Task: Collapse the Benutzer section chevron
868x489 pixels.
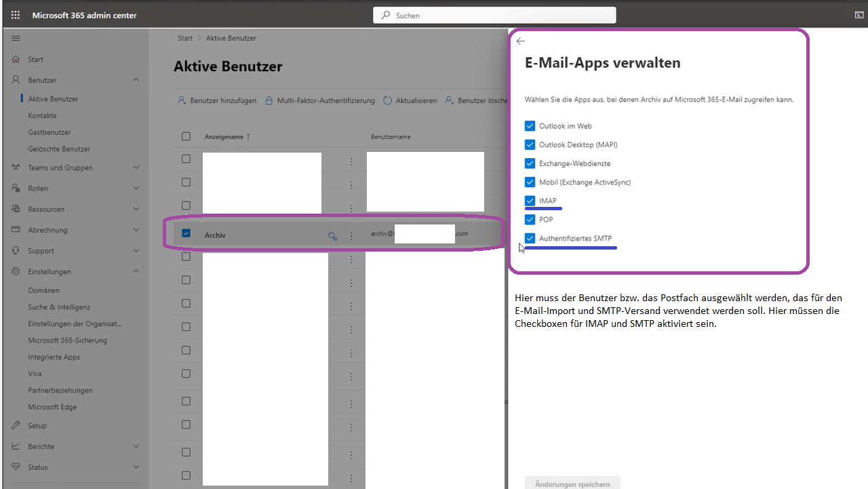Action: (136, 80)
